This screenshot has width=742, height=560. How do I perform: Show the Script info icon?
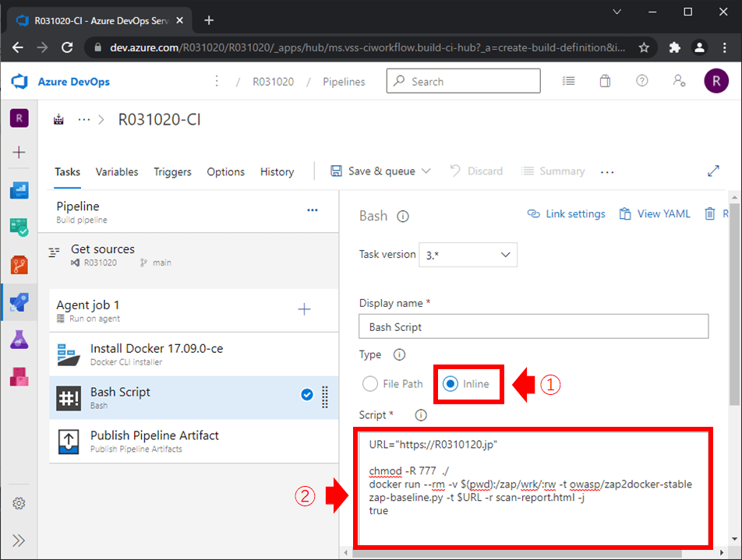point(421,415)
